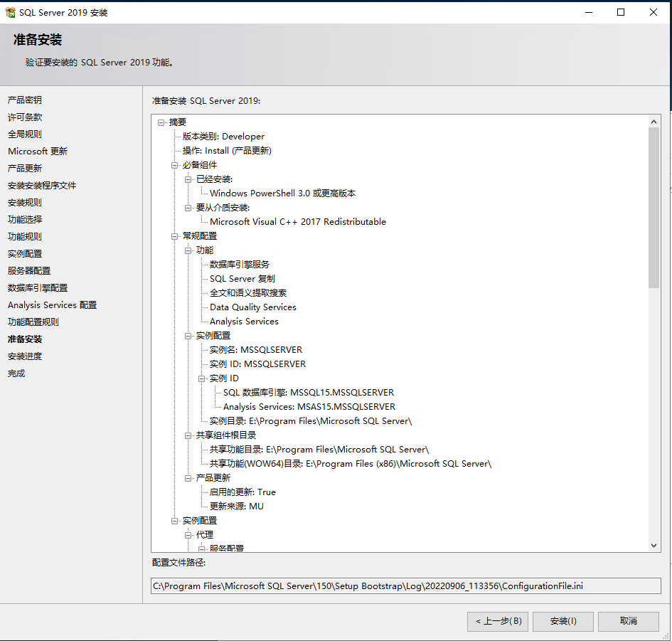This screenshot has height=641, width=672.
Task: Collapse the 功能 node
Action: [x=188, y=250]
